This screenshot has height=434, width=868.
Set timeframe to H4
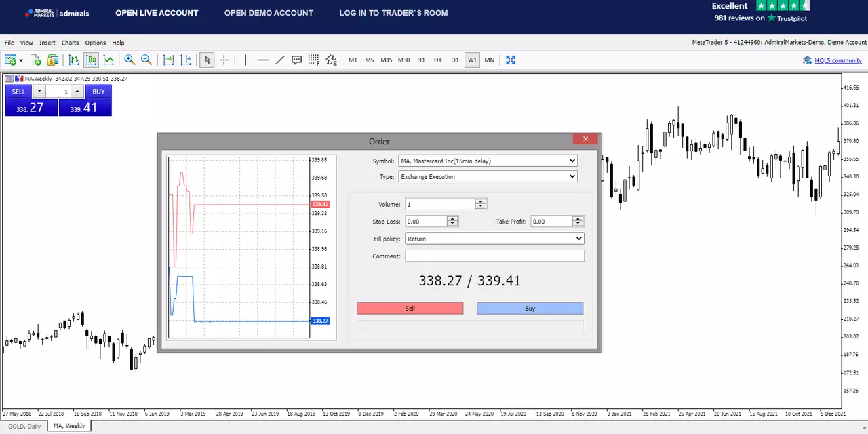pos(438,60)
